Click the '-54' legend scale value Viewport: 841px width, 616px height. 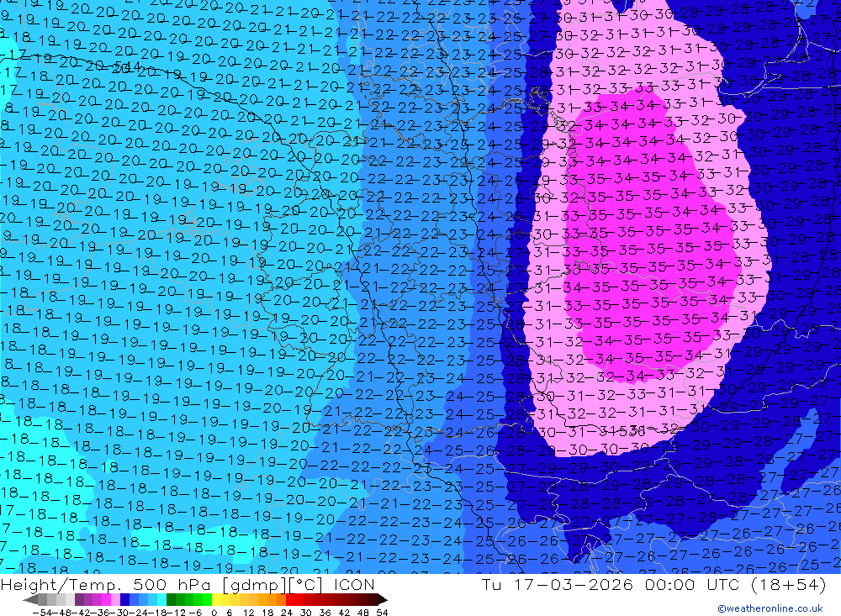(x=42, y=613)
